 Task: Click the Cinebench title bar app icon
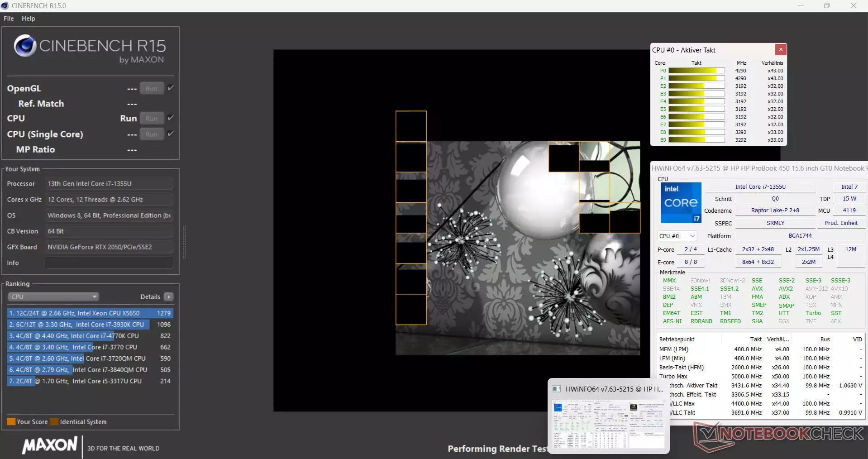tap(5, 5)
